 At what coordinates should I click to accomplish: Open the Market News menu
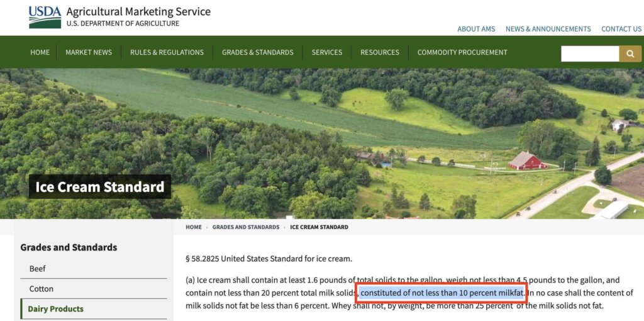(x=89, y=52)
